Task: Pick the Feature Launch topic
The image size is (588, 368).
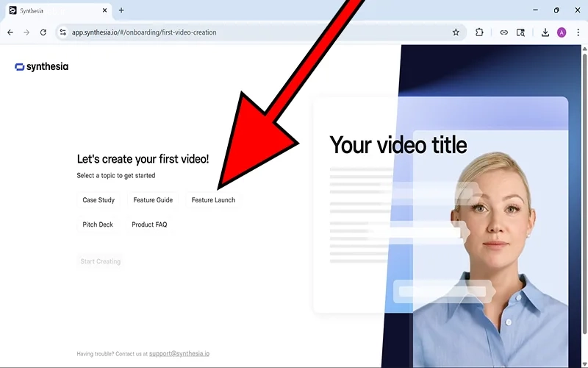Action: click(x=213, y=200)
